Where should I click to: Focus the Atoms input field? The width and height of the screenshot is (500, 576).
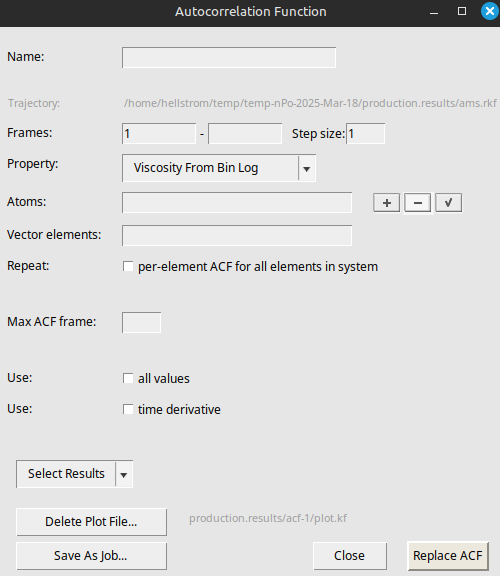click(x=237, y=202)
